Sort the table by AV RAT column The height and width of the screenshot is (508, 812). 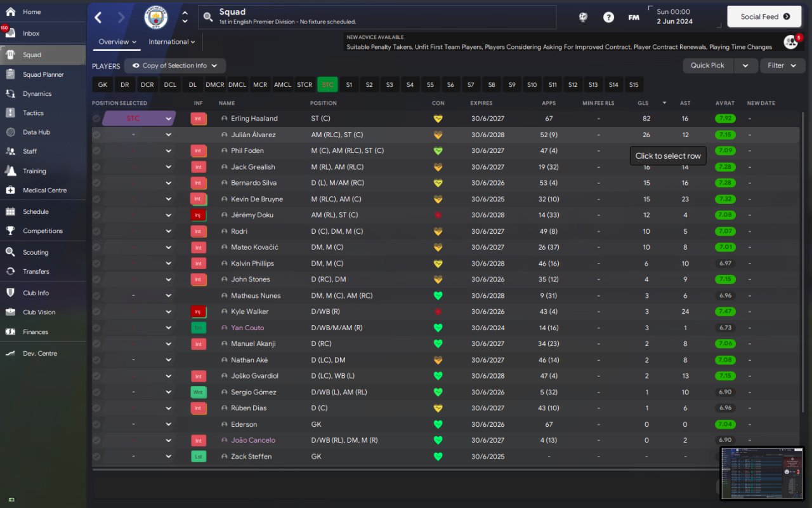(724, 103)
